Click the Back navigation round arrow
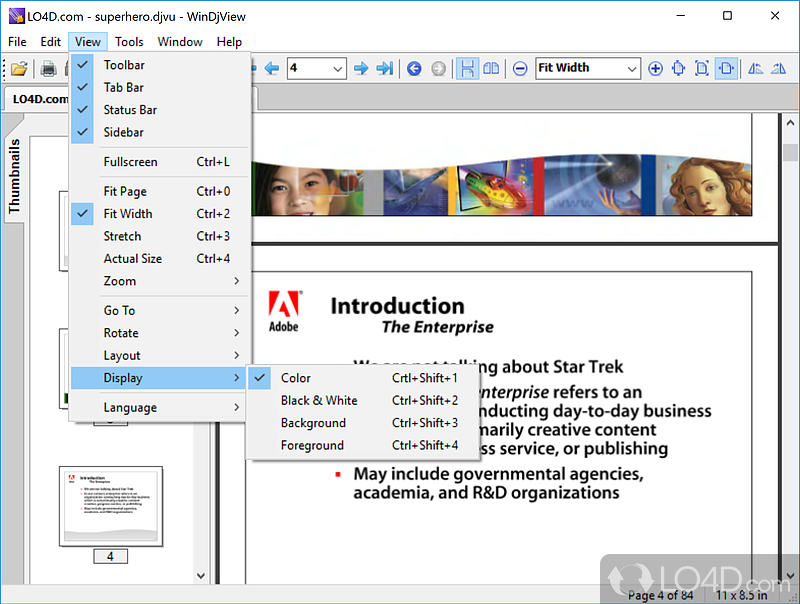The height and width of the screenshot is (604, 800). pyautogui.click(x=414, y=68)
